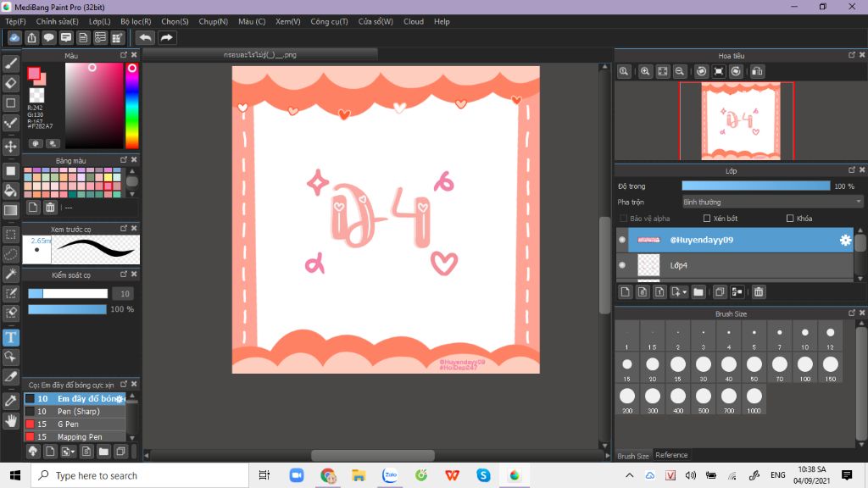Toggle the Xén bớt clipping checkbox

pyautogui.click(x=707, y=219)
